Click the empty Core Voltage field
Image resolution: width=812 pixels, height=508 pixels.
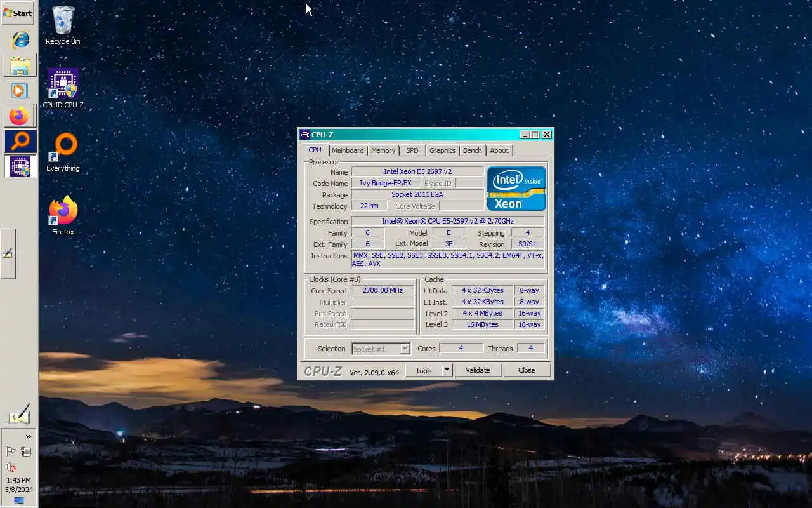coord(461,206)
